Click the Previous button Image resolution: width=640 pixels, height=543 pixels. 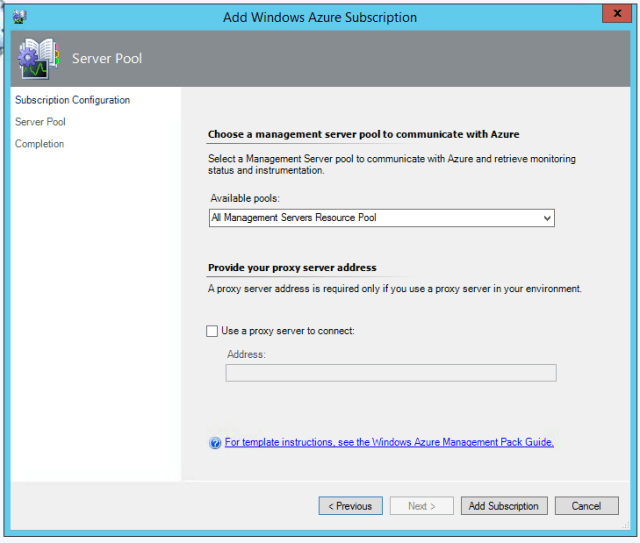[350, 506]
